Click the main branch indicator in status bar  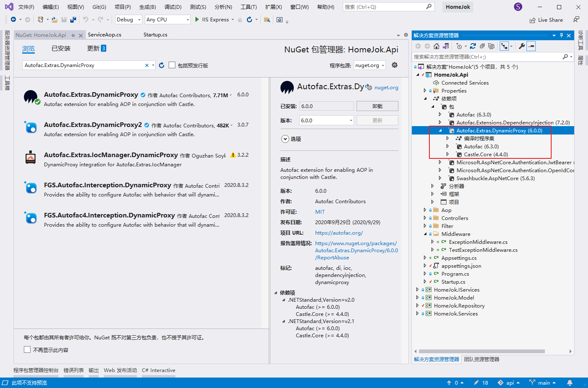coord(542,383)
